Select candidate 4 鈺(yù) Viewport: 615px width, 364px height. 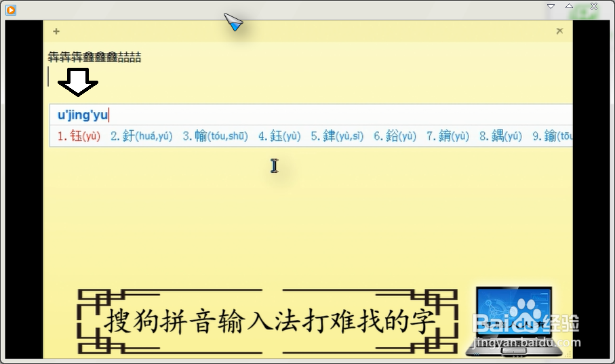coord(279,136)
